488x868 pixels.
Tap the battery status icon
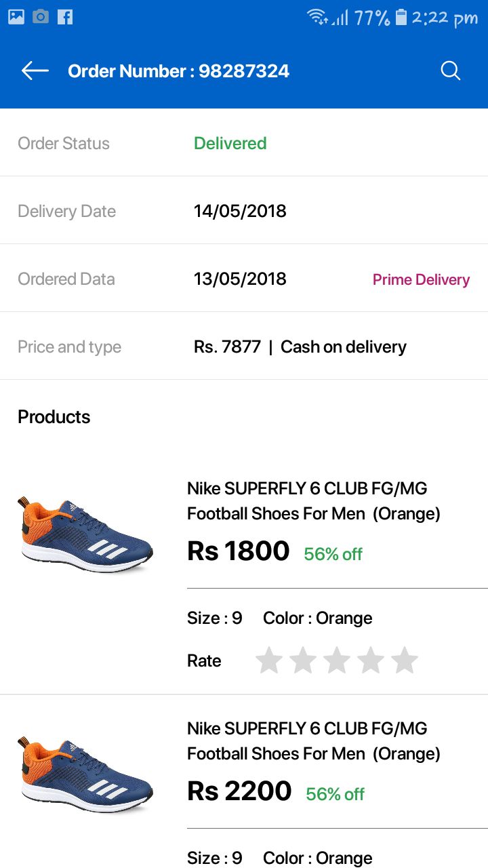[x=401, y=17]
